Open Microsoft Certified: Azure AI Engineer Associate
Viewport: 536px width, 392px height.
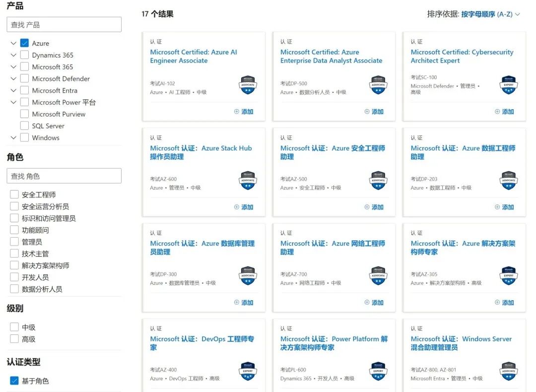pos(194,57)
